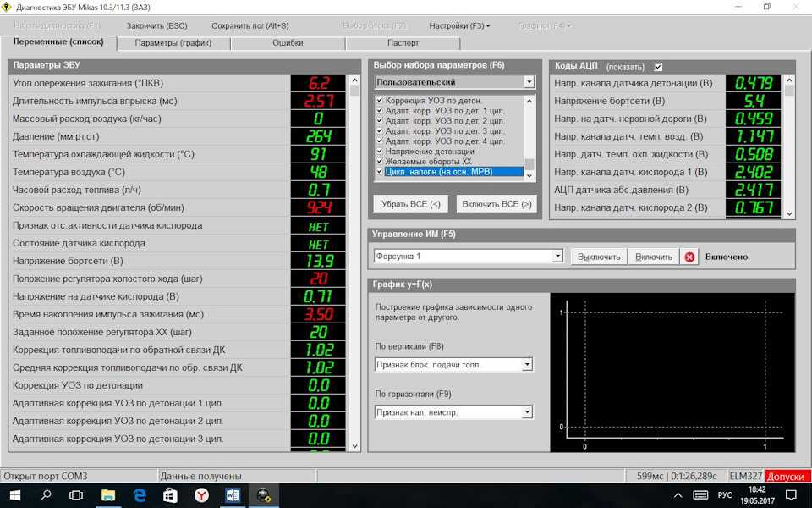Click the app icon in title bar
This screenshot has height=508, width=812.
6,8
